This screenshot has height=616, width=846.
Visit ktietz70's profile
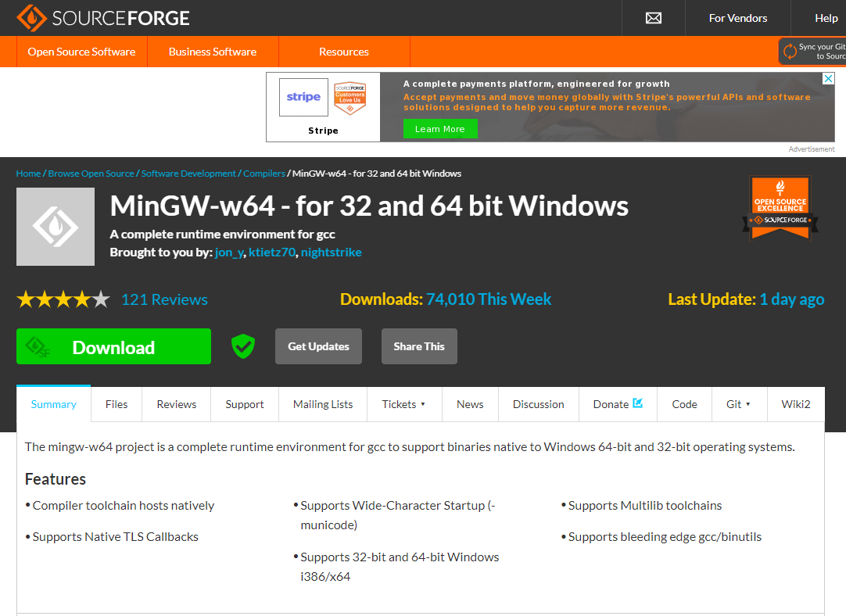click(x=272, y=252)
